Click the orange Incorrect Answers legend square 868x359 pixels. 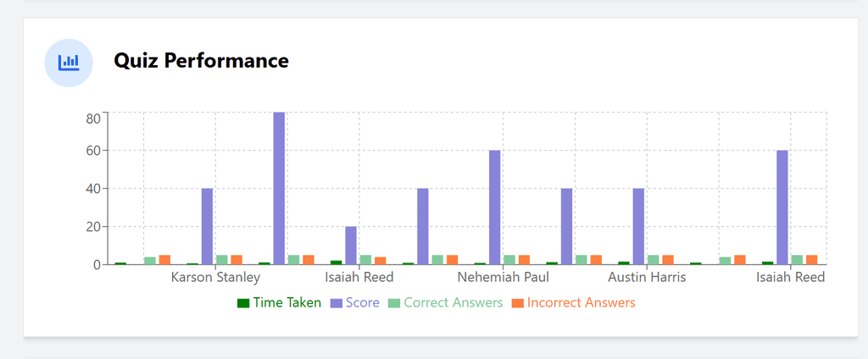(517, 303)
